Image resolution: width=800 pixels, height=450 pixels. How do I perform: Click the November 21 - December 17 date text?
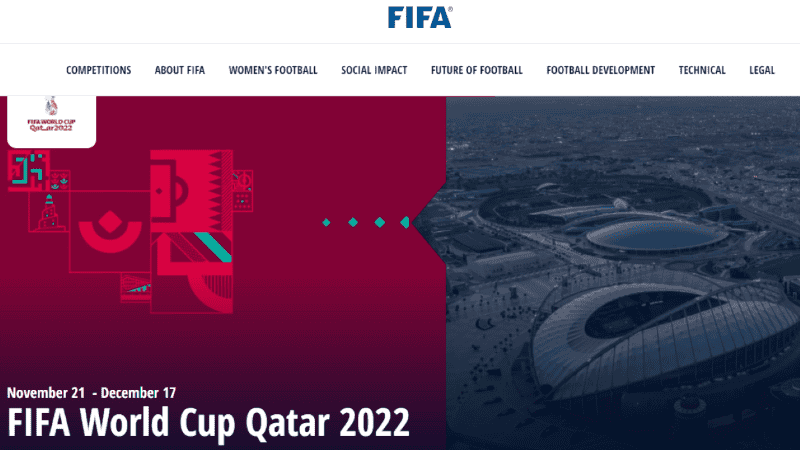tap(91, 393)
